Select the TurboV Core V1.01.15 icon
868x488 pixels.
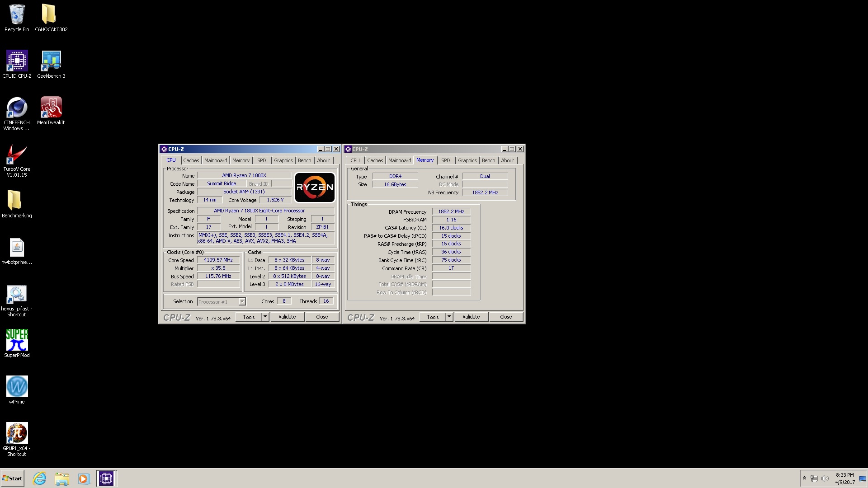pyautogui.click(x=17, y=160)
